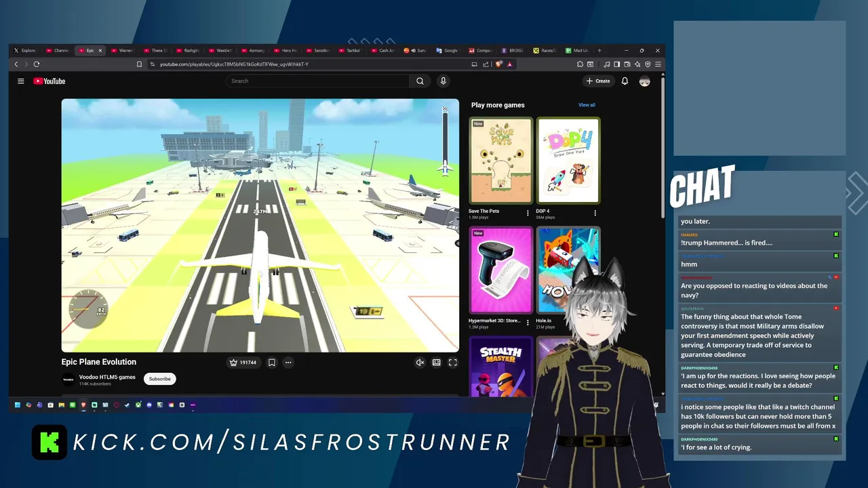The height and width of the screenshot is (488, 868).
Task: Click View all under Play more games
Action: click(x=587, y=105)
